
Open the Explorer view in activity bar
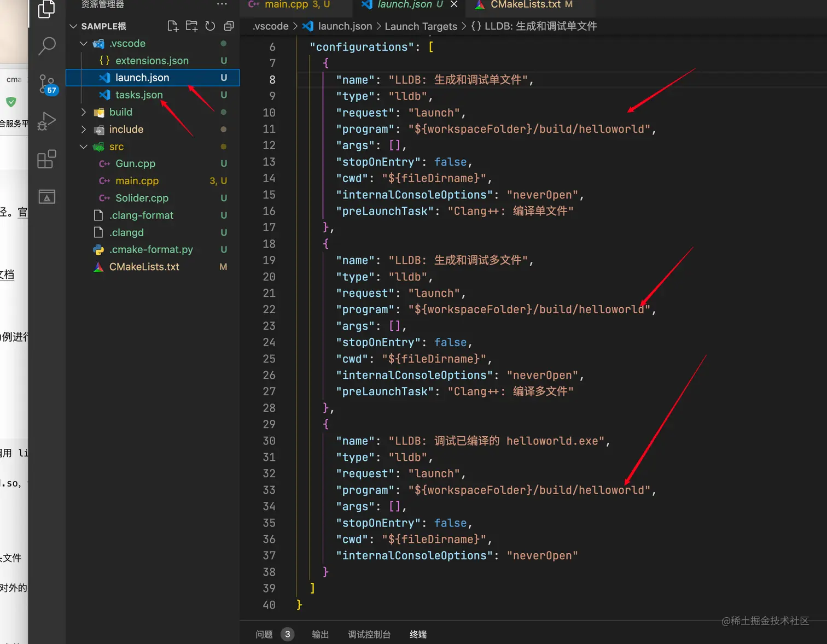click(x=46, y=9)
